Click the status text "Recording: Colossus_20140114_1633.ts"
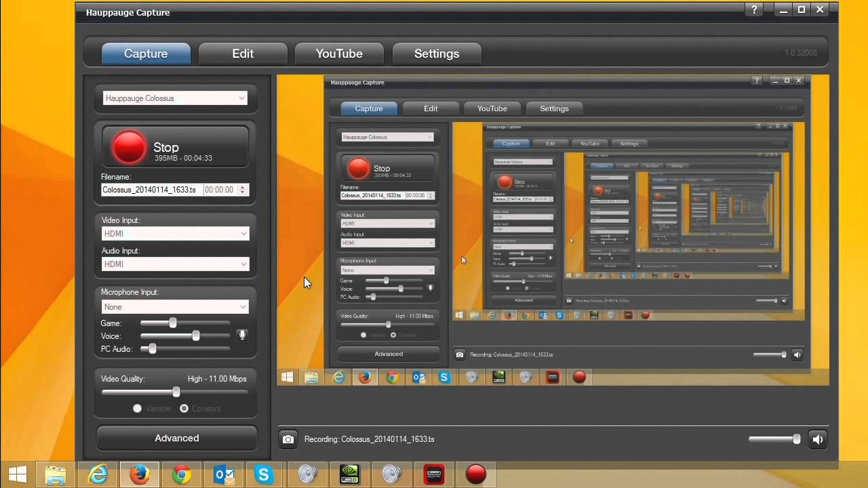This screenshot has height=488, width=868. click(370, 439)
